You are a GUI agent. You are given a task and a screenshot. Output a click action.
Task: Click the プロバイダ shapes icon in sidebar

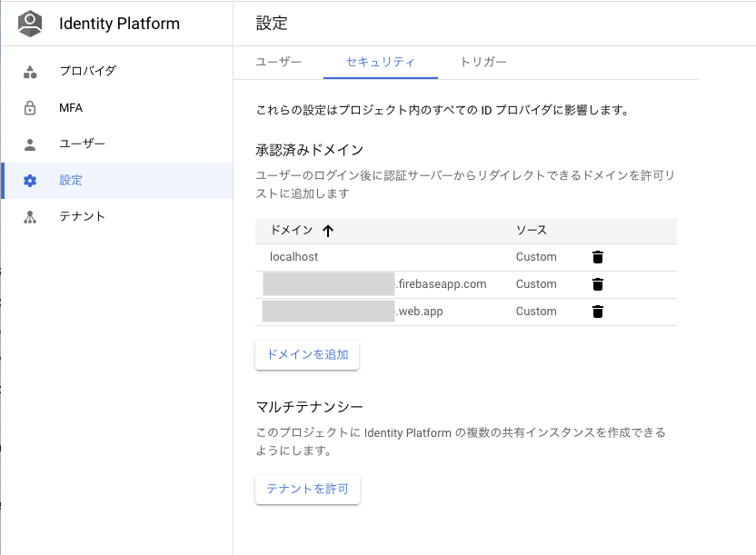click(30, 72)
